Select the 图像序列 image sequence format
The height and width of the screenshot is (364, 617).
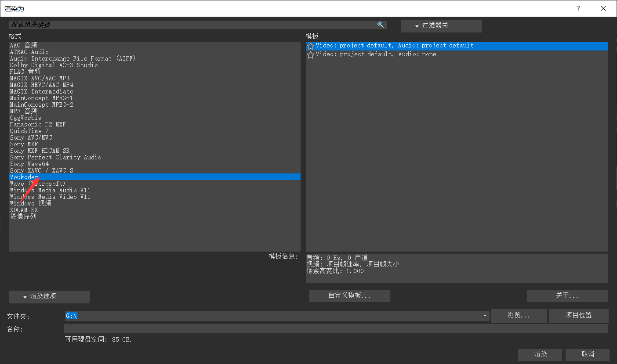(x=155, y=216)
